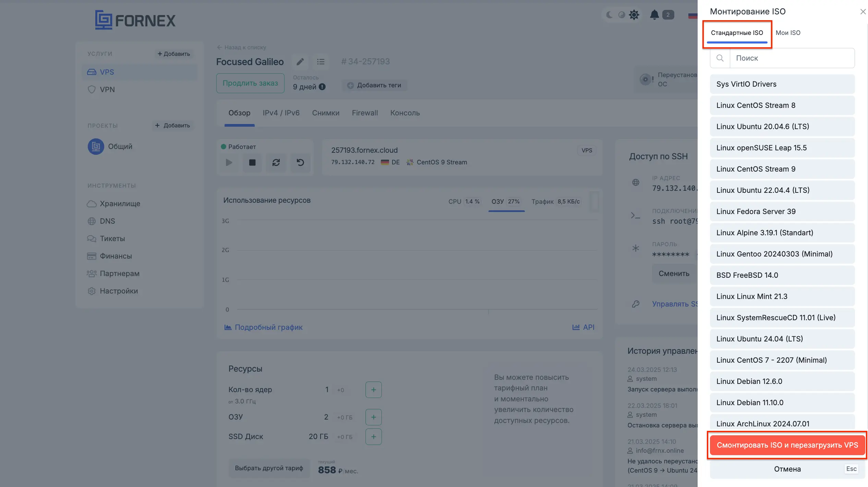Viewport: 868px width, 487px height.
Task: Select Linux Ubuntu 20.04.6 (LTS) ISO
Action: pos(782,127)
